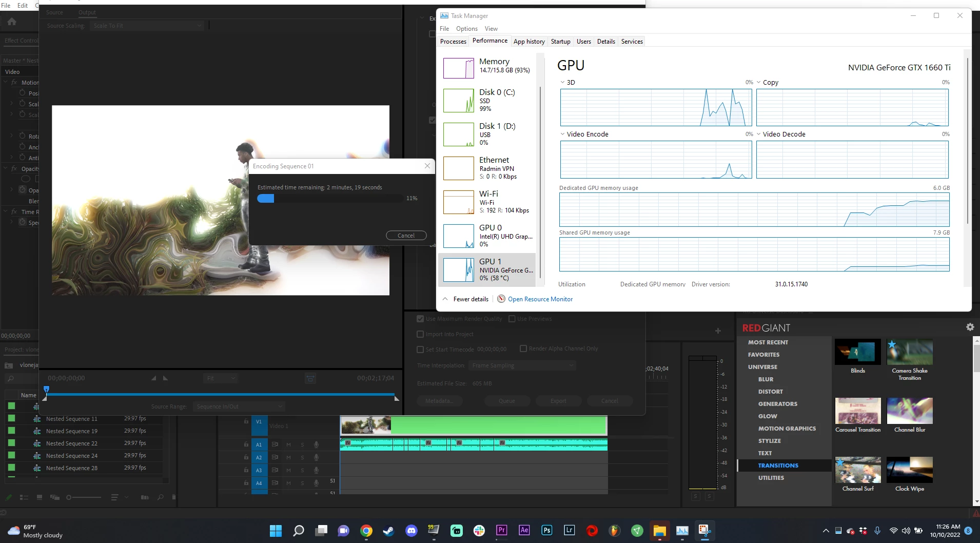
Task: Open Google Chrome from the taskbar
Action: click(x=366, y=530)
